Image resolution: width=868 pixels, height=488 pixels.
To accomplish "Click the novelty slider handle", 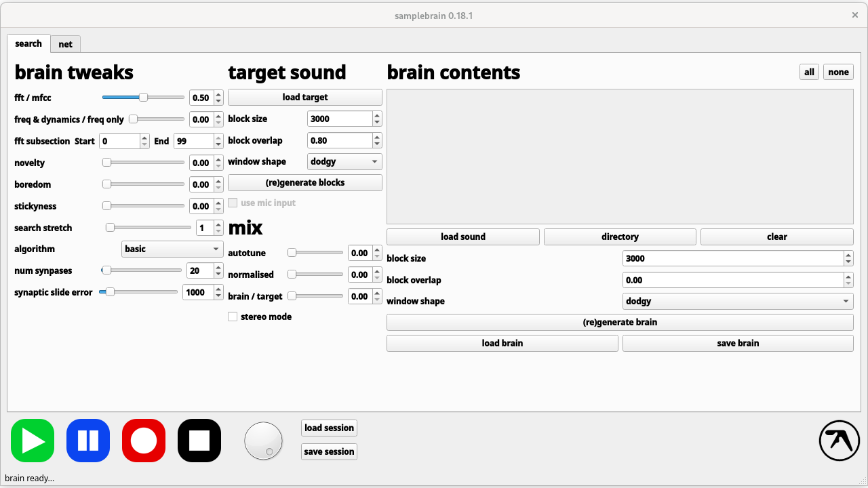I will pyautogui.click(x=106, y=163).
